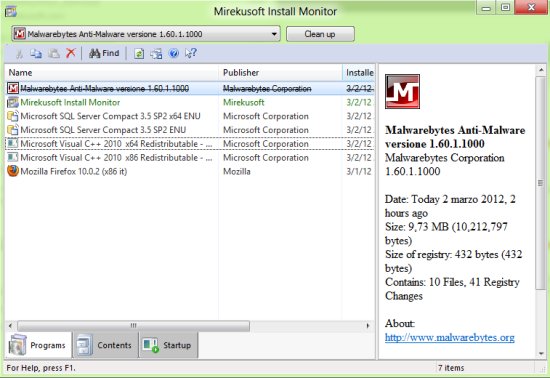Close the Install Monitor window

tap(531, 7)
